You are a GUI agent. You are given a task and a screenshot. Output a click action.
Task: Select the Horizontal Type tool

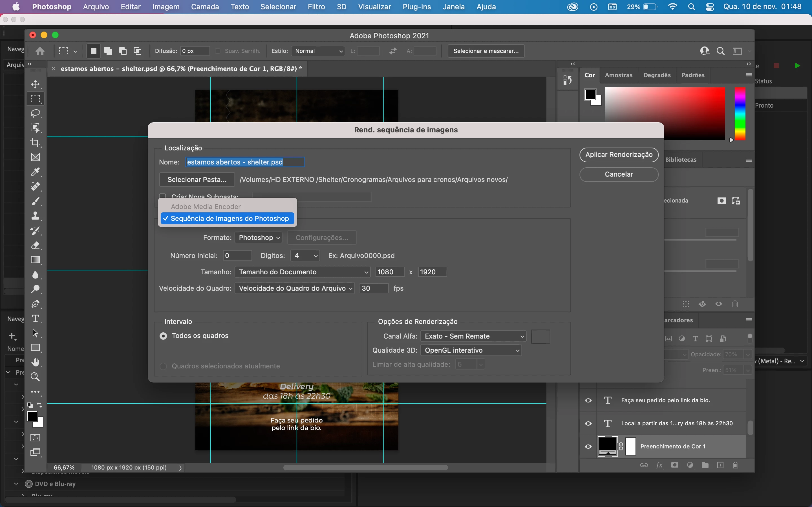coord(35,318)
